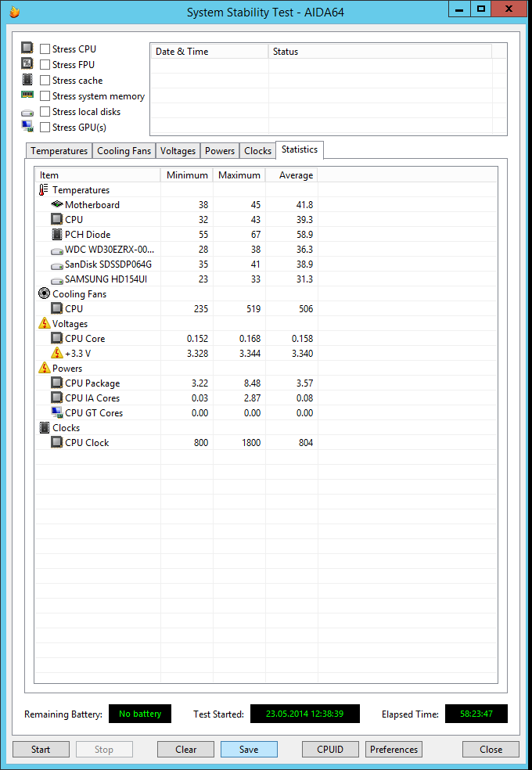Click the SAMSUNG HD154UI drive icon

pyautogui.click(x=57, y=280)
